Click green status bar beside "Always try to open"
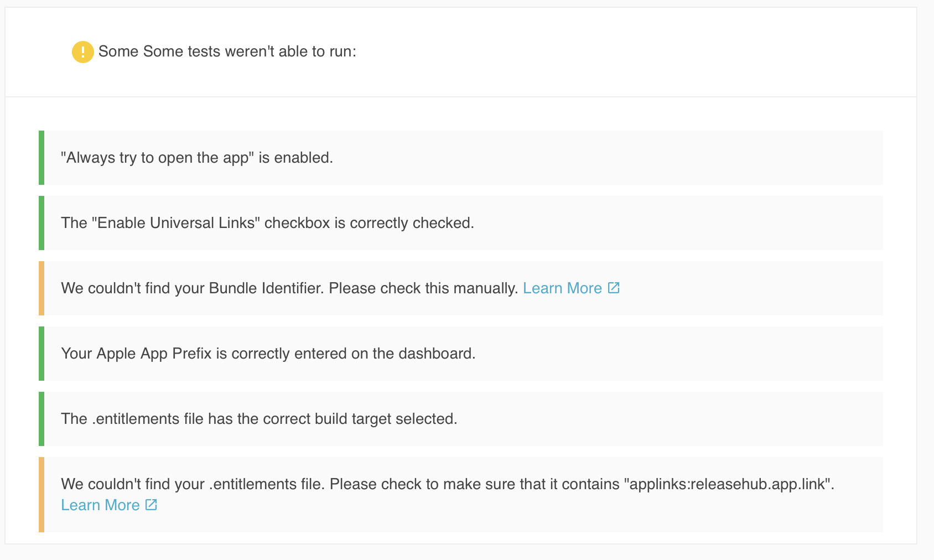The height and width of the screenshot is (560, 934). 41,158
